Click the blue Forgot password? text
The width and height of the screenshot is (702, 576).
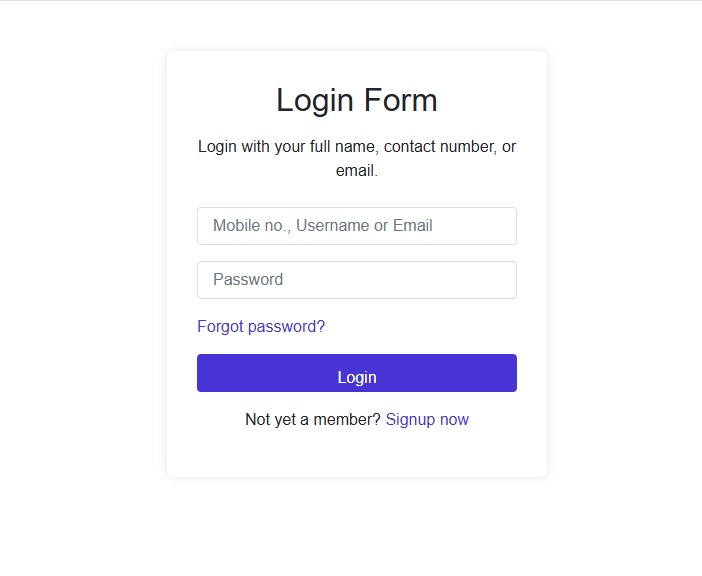pos(261,327)
